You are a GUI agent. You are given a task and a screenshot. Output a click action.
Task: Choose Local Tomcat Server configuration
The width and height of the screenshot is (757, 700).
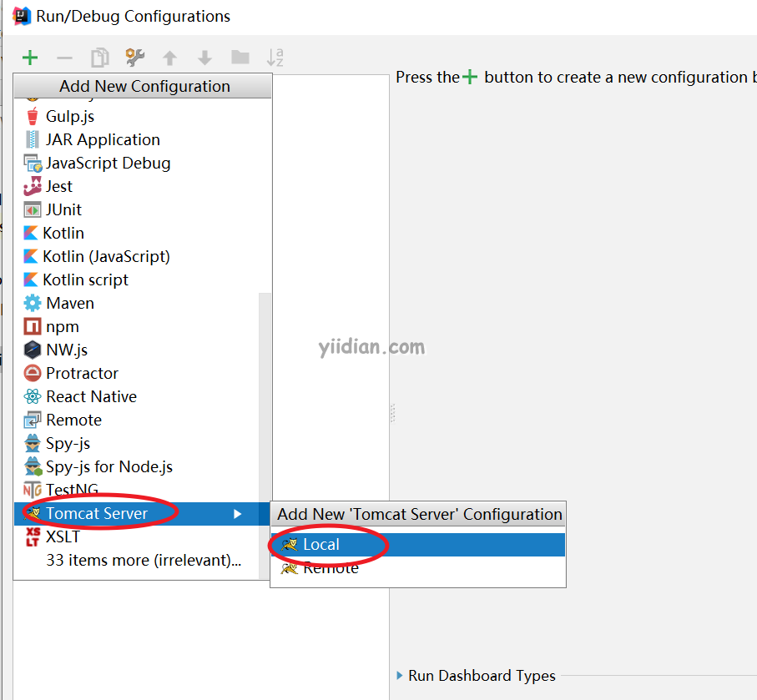click(x=418, y=545)
